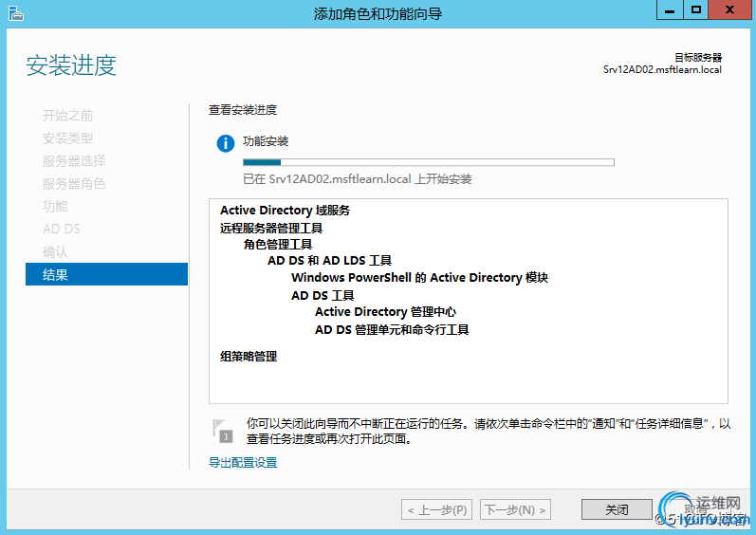Go to the 确认 step
The height and width of the screenshot is (535, 756).
55,252
